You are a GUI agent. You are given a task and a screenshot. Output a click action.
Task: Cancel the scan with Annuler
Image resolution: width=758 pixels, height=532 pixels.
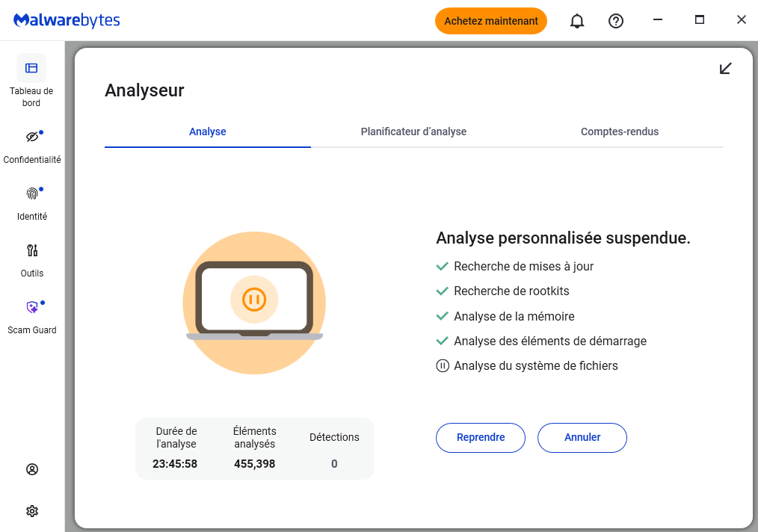pos(582,438)
